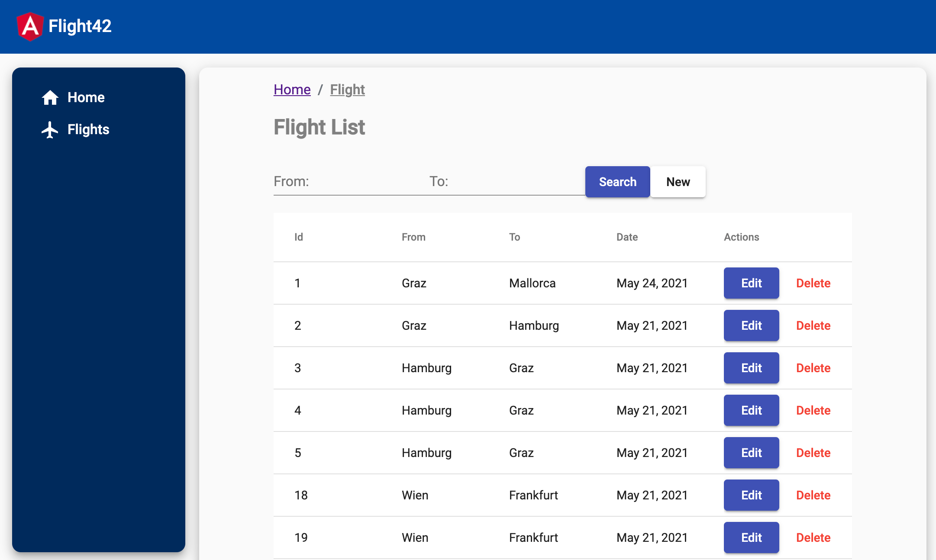Click the Id column header
936x560 pixels.
pos(298,237)
